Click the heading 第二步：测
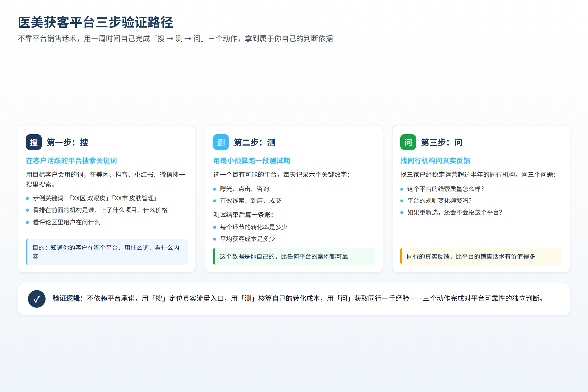 coord(255,143)
